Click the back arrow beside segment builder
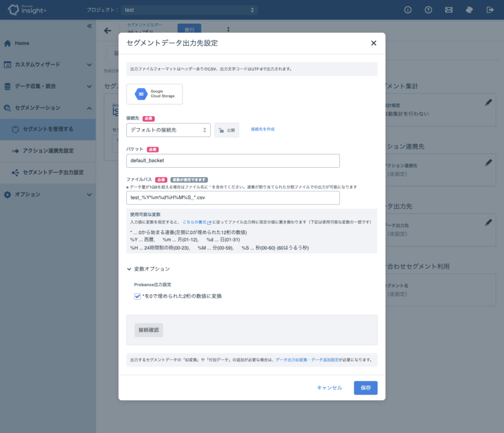Screen dimensions: 504x433 tap(108, 31)
